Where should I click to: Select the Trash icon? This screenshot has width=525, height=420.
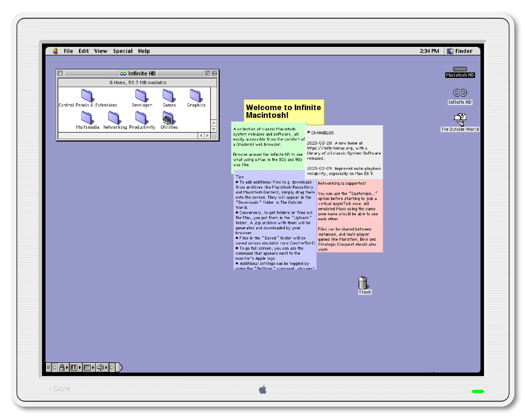pos(362,283)
